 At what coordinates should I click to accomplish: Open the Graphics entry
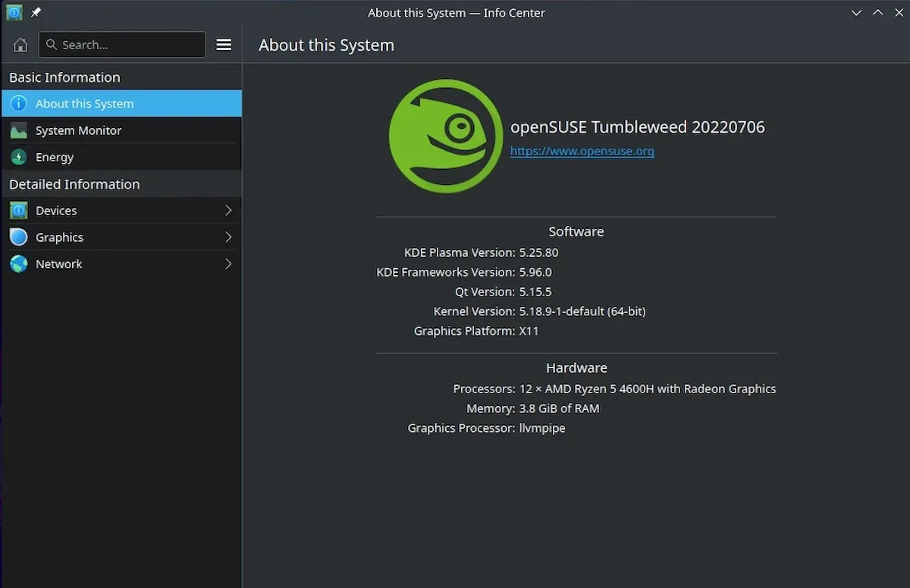tap(121, 237)
